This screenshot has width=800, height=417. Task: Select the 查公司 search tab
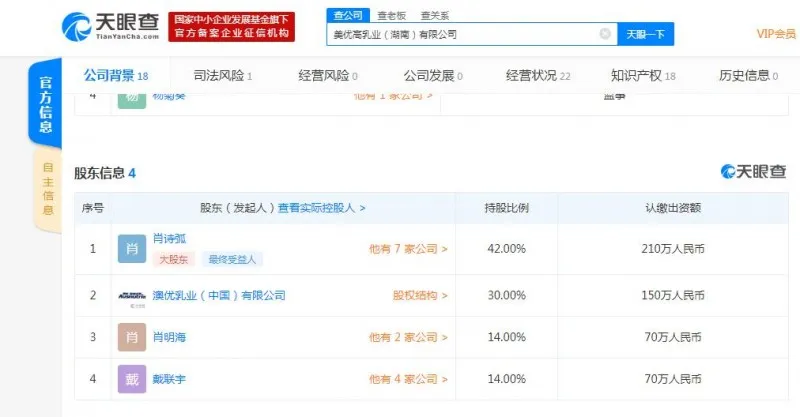(x=348, y=15)
